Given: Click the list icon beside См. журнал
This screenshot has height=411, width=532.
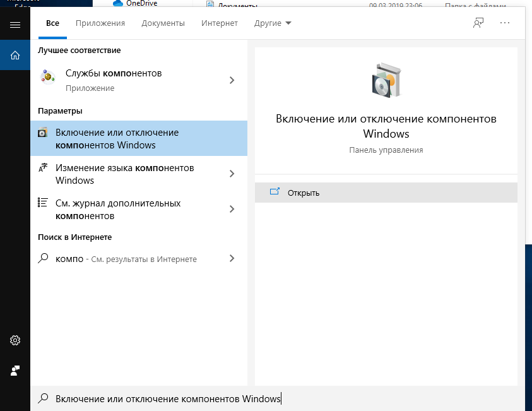Looking at the screenshot, I should point(42,203).
